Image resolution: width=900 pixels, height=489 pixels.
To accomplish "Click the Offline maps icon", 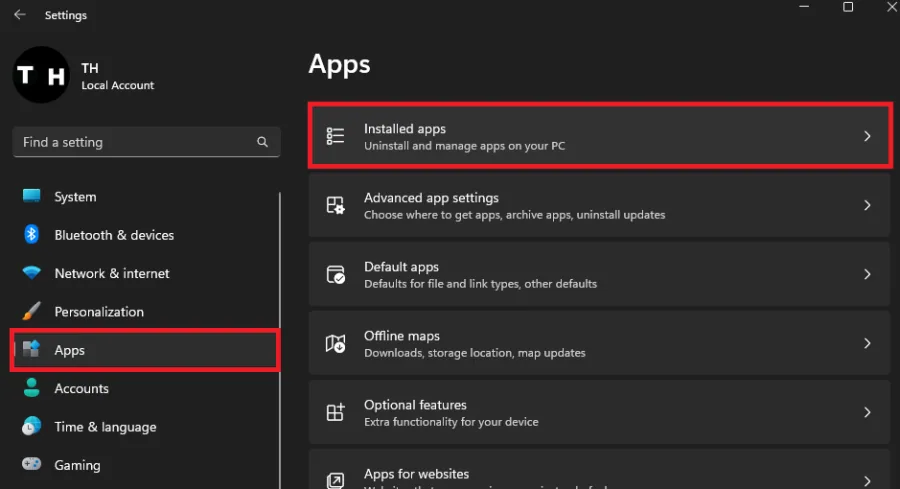I will pos(335,343).
